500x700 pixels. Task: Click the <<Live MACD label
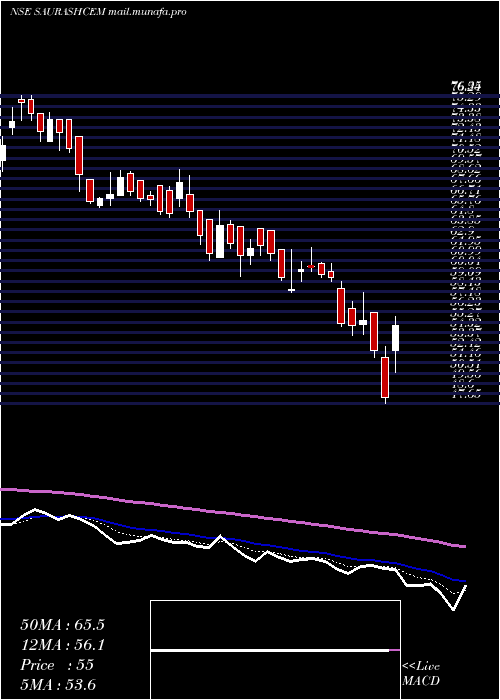[x=421, y=674]
